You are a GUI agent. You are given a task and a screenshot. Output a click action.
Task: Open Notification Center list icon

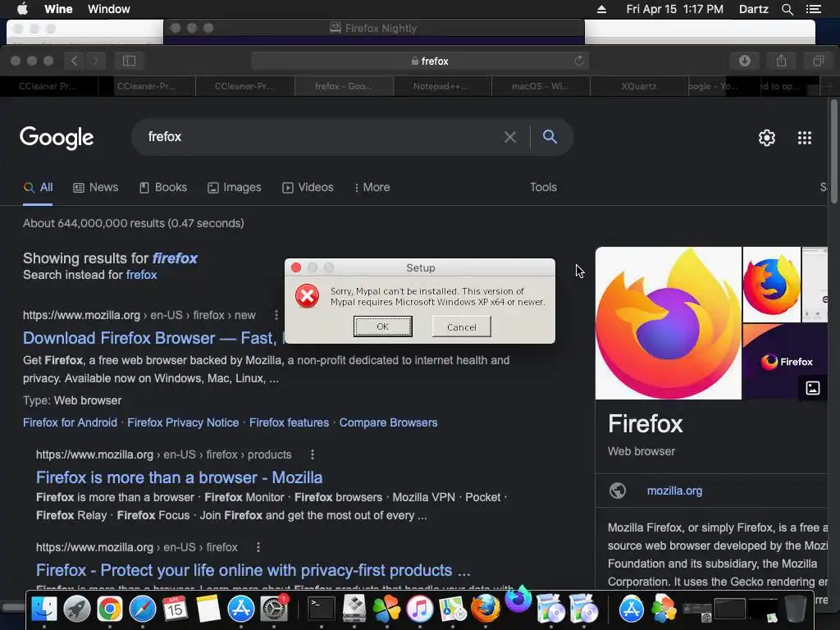813,9
